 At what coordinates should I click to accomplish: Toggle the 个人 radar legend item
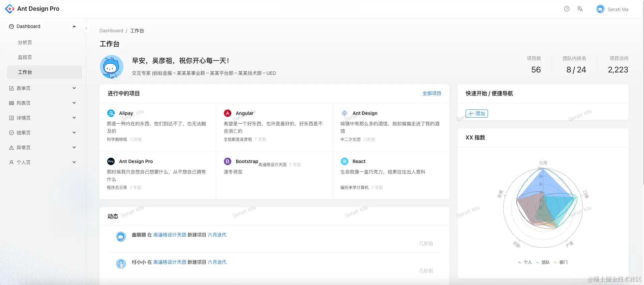pyautogui.click(x=525, y=262)
